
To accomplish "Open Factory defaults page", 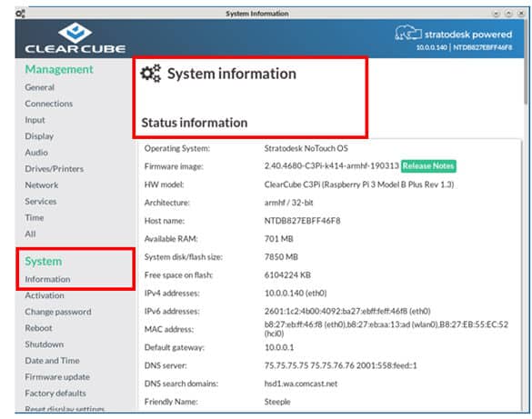I will [x=55, y=394].
